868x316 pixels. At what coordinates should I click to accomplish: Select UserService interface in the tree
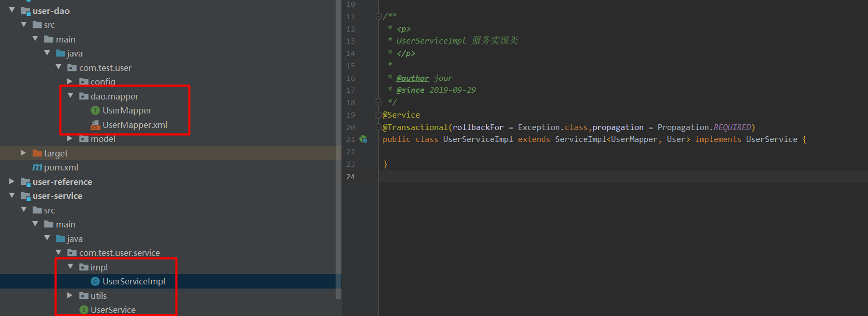[x=113, y=310]
